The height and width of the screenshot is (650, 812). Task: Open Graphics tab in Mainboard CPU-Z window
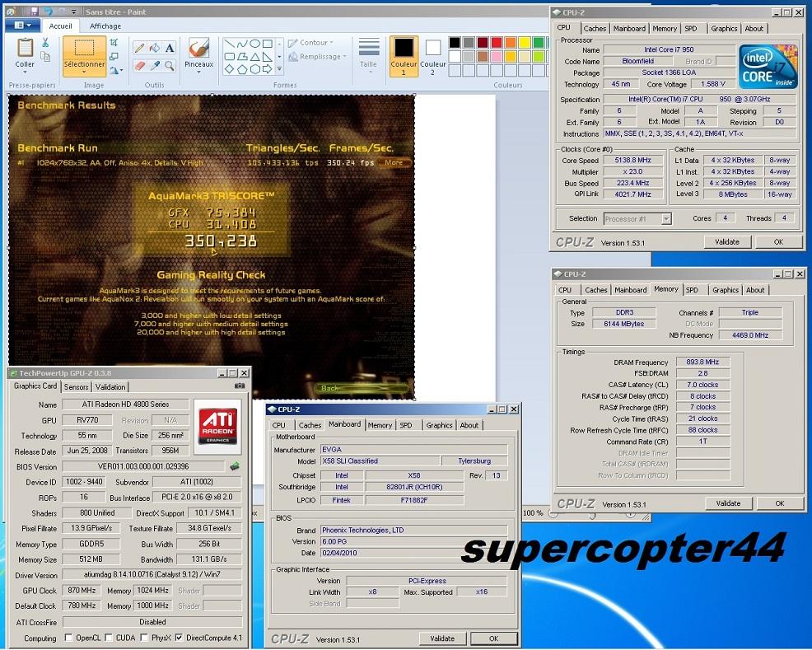pos(439,425)
